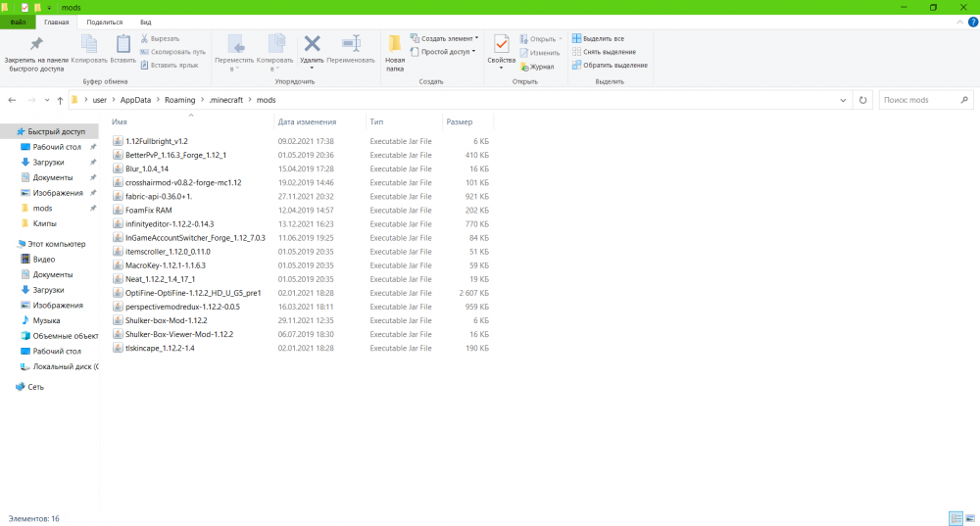Viewport: 980px width, 526px height.
Task: Expand Создать элемент dropdown
Action: 476,38
